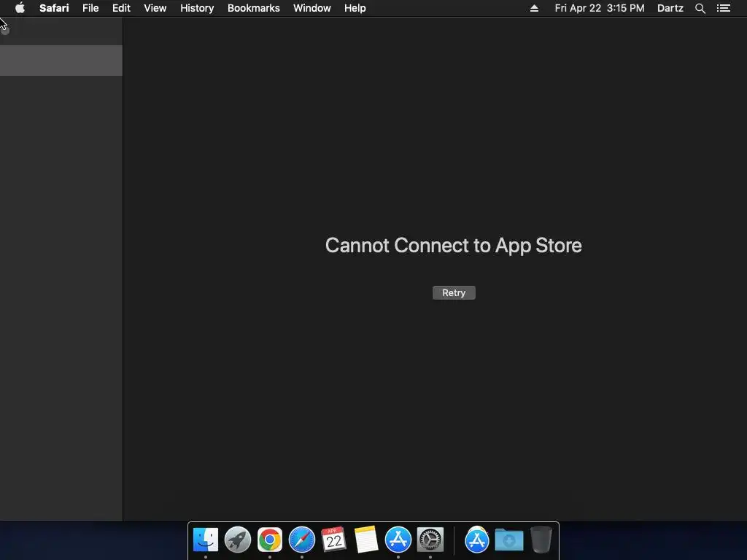Open System Preferences gear icon in Dock
The width and height of the screenshot is (747, 560).
coord(430,540)
